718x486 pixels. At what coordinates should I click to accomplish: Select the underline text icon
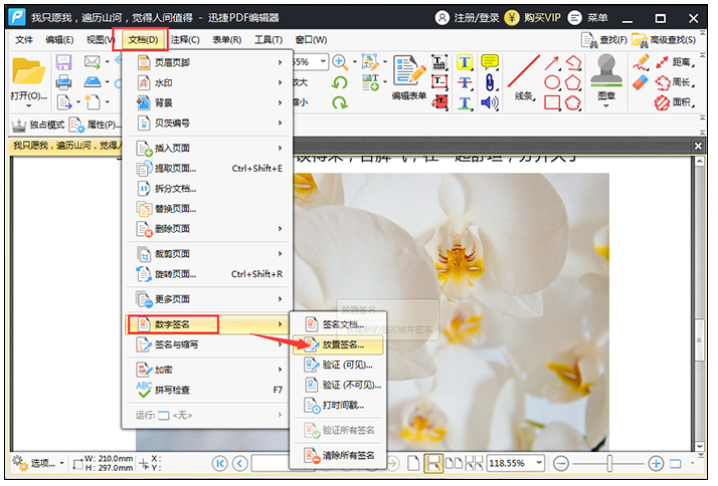(x=465, y=103)
